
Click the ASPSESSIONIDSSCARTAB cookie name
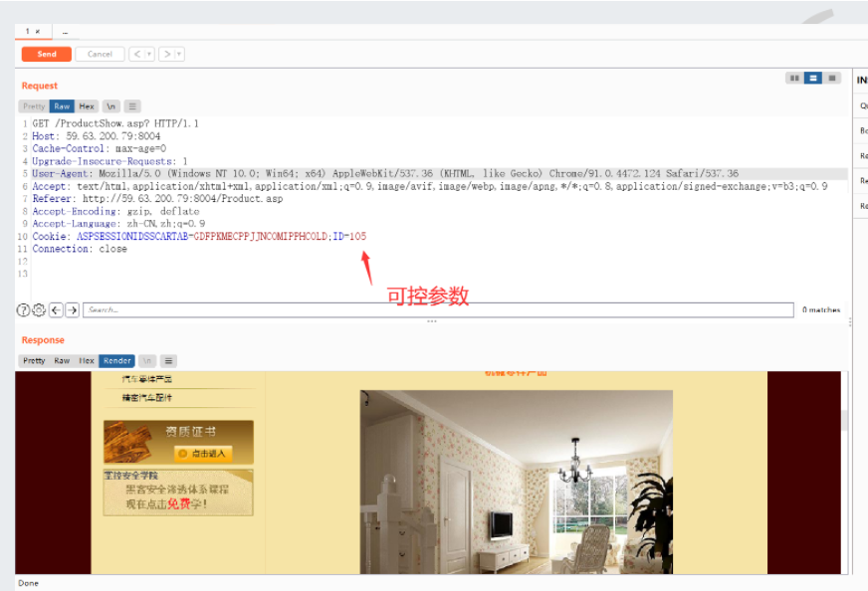(x=132, y=236)
